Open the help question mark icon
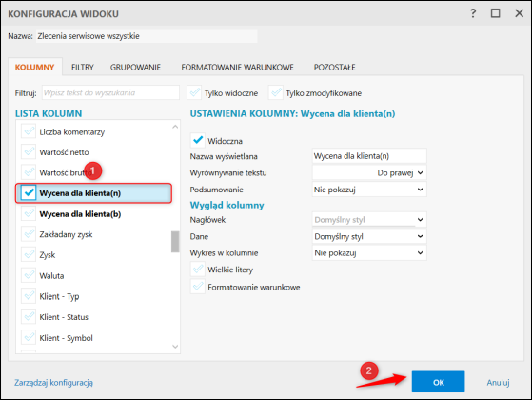Viewport: 532px width, 400px height. click(x=473, y=13)
